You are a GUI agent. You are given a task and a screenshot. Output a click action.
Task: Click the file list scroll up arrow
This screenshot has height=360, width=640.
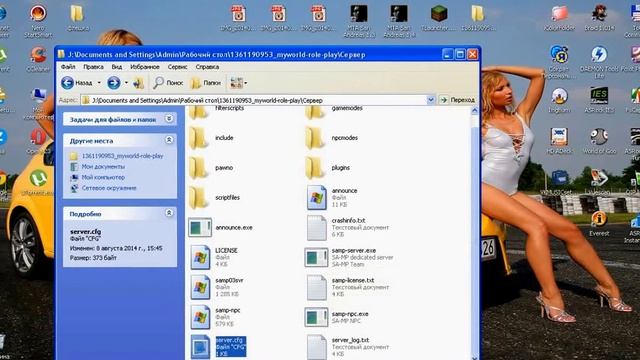point(474,111)
